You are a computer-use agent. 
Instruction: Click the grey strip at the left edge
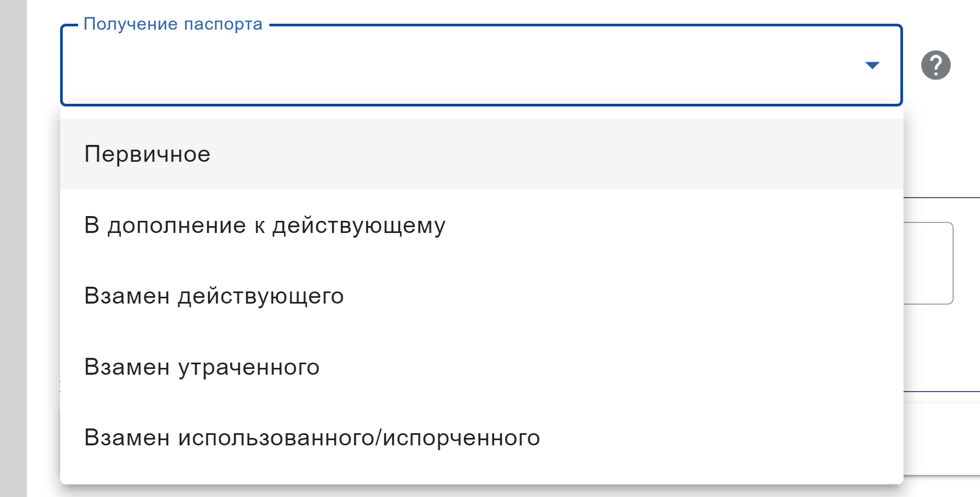[x=13, y=248]
